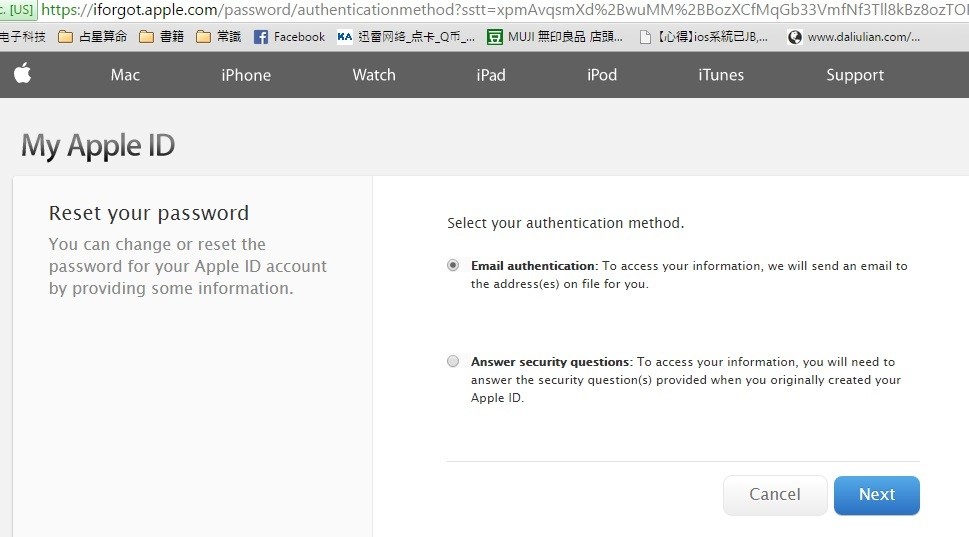Screen dimensions: 969x537
Task: Open the Facebook bookmark icon
Action: pyautogui.click(x=261, y=37)
